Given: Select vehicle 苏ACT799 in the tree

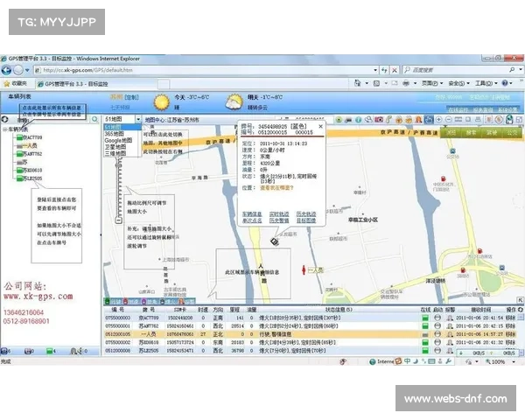Looking at the screenshot, I should [32, 137].
